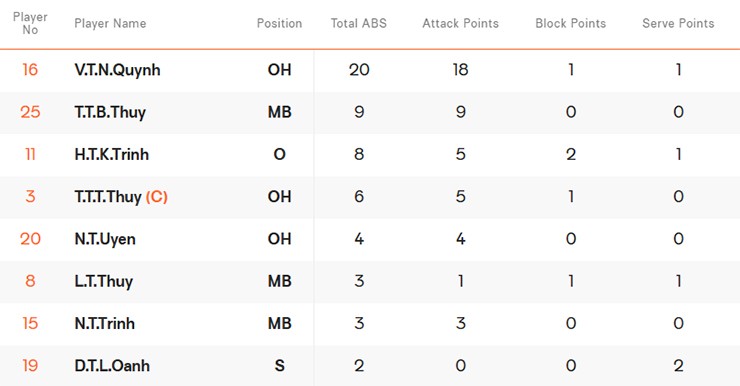Select the Block Points column header
Image resolution: width=740 pixels, height=386 pixels.
pos(571,23)
